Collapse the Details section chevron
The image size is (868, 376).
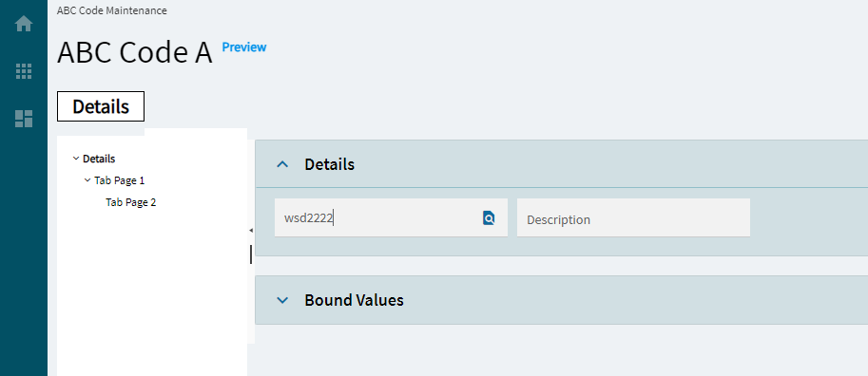coord(282,164)
